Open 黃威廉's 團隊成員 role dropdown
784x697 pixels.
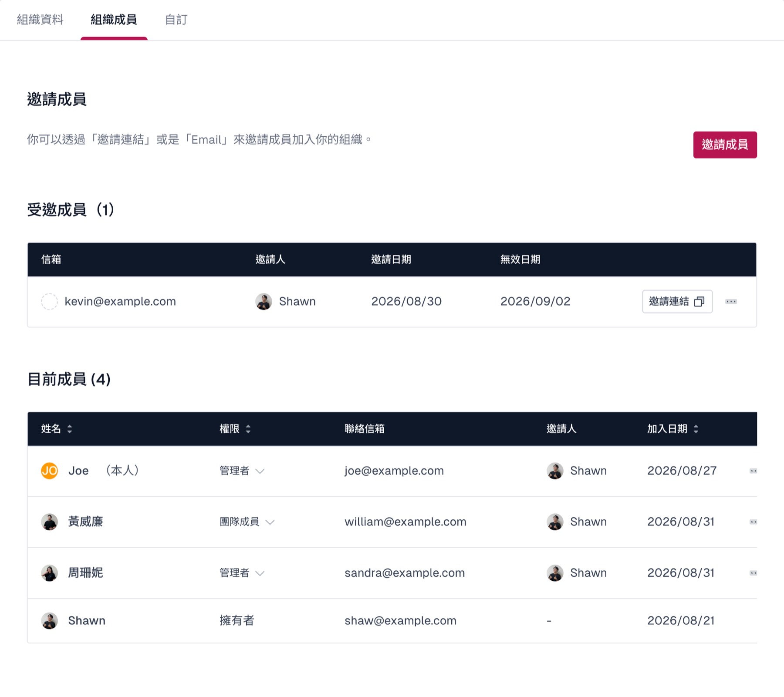(247, 522)
